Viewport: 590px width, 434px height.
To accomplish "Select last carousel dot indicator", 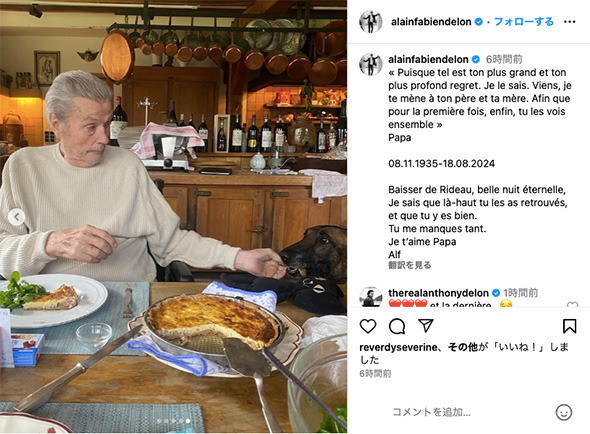I will pos(188,421).
